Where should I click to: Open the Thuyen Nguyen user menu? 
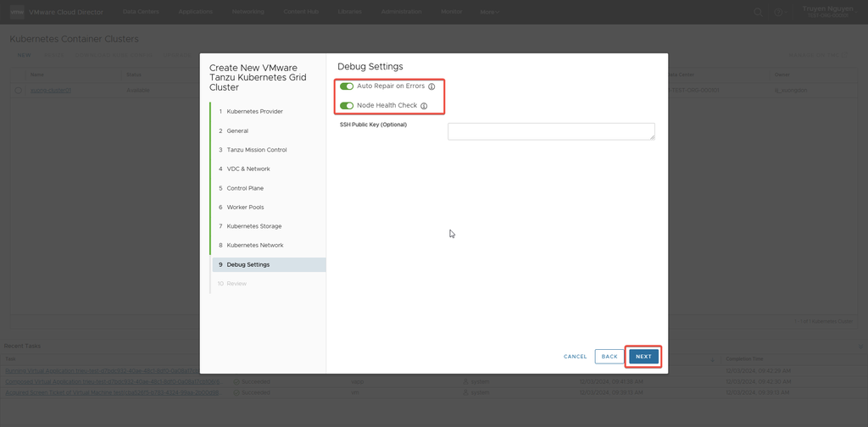click(828, 12)
